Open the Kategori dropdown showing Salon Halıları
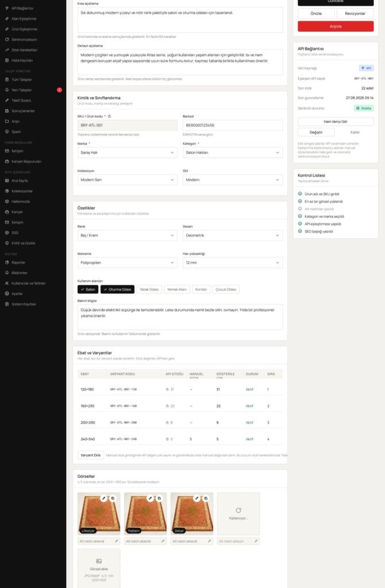Viewport: 385px width, 588px height. pyautogui.click(x=233, y=153)
